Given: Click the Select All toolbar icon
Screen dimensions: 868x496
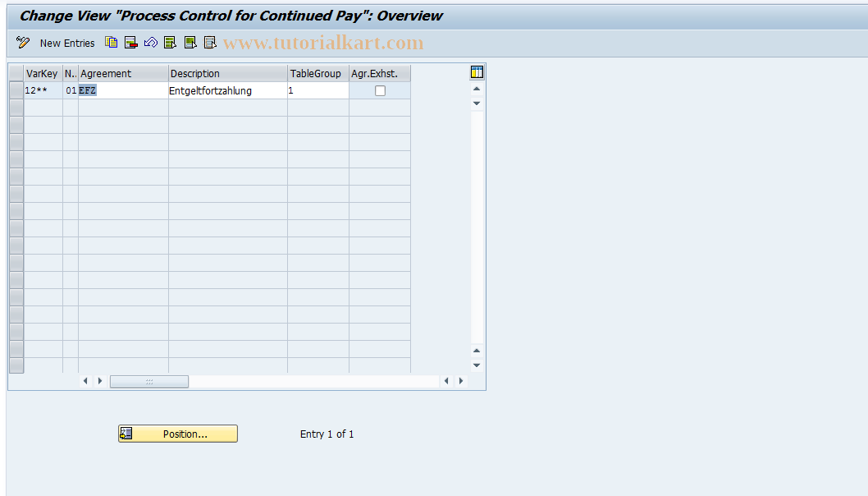Looking at the screenshot, I should (171, 43).
